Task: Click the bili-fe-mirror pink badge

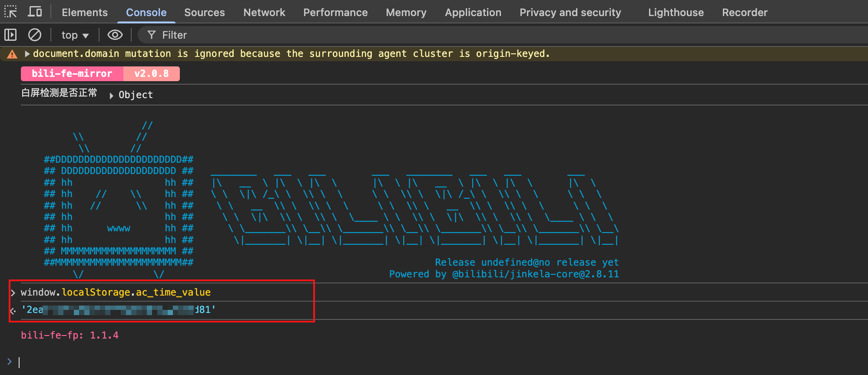Action: point(72,73)
